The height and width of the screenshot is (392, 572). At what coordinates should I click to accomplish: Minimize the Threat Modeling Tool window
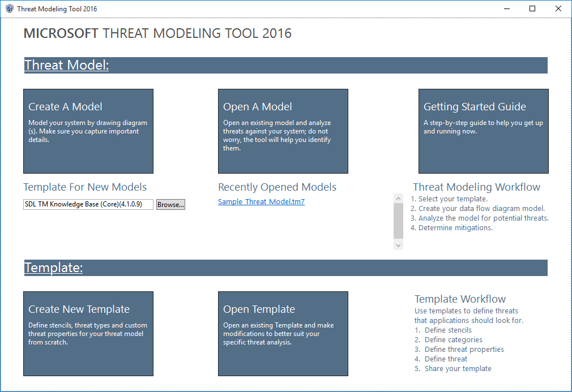506,9
